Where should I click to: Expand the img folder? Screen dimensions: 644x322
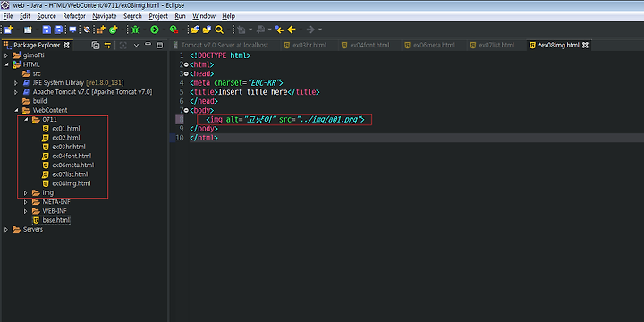[x=25, y=192]
